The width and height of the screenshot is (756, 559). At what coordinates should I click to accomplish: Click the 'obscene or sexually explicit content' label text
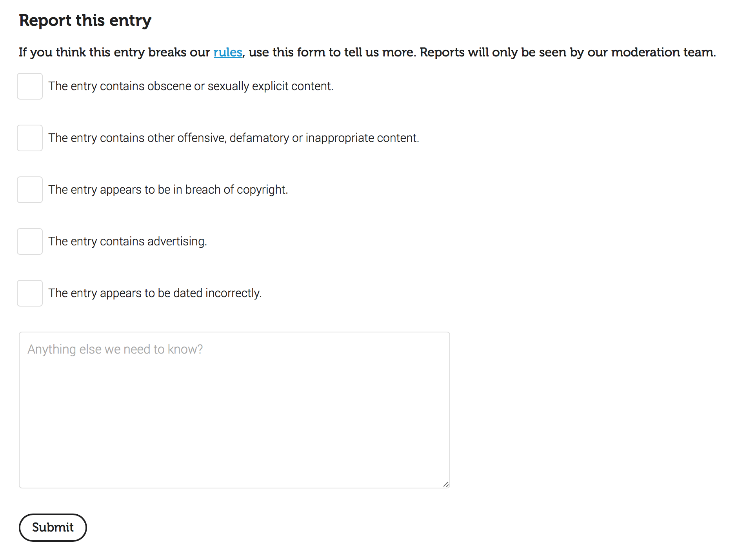[191, 86]
